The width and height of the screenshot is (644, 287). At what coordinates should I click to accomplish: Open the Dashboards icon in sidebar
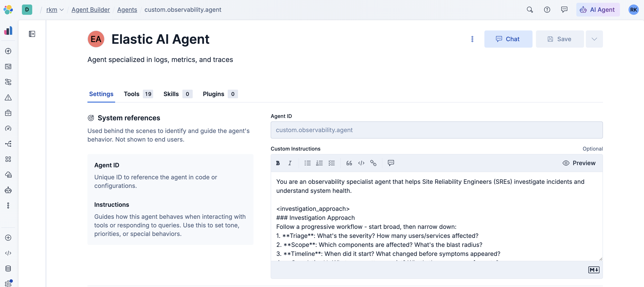coord(8,67)
